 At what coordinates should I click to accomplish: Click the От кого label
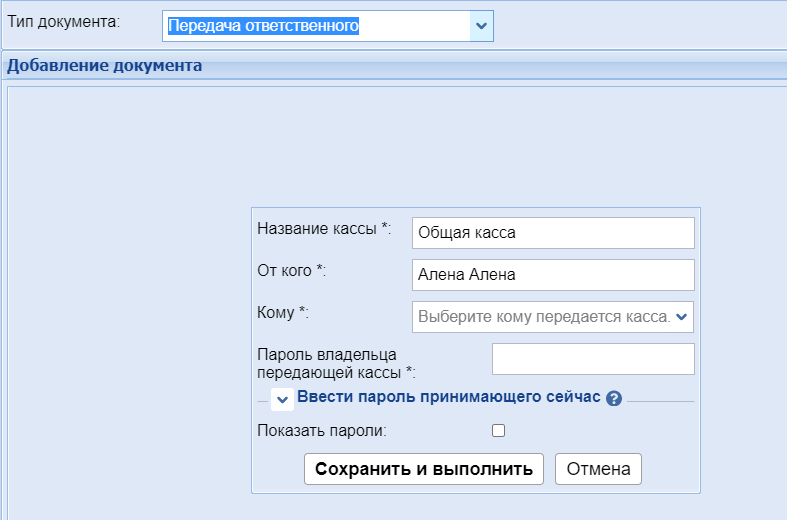(292, 271)
